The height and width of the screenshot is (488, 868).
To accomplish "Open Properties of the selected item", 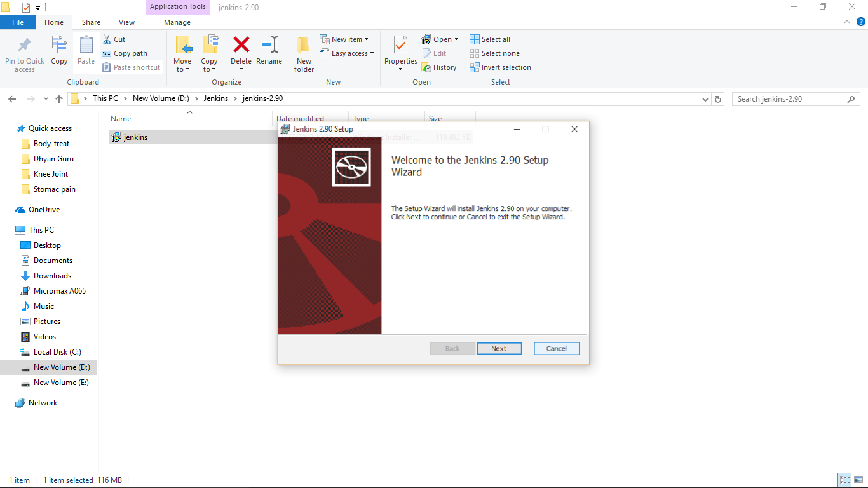I will click(400, 51).
